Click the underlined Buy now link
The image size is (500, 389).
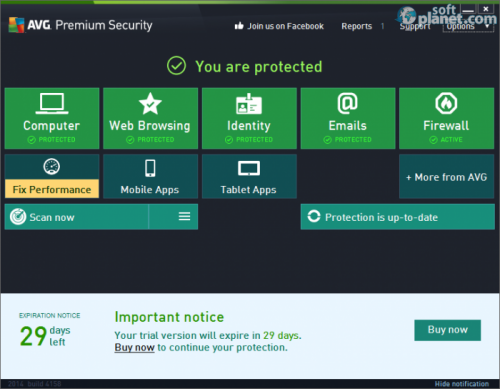point(134,347)
